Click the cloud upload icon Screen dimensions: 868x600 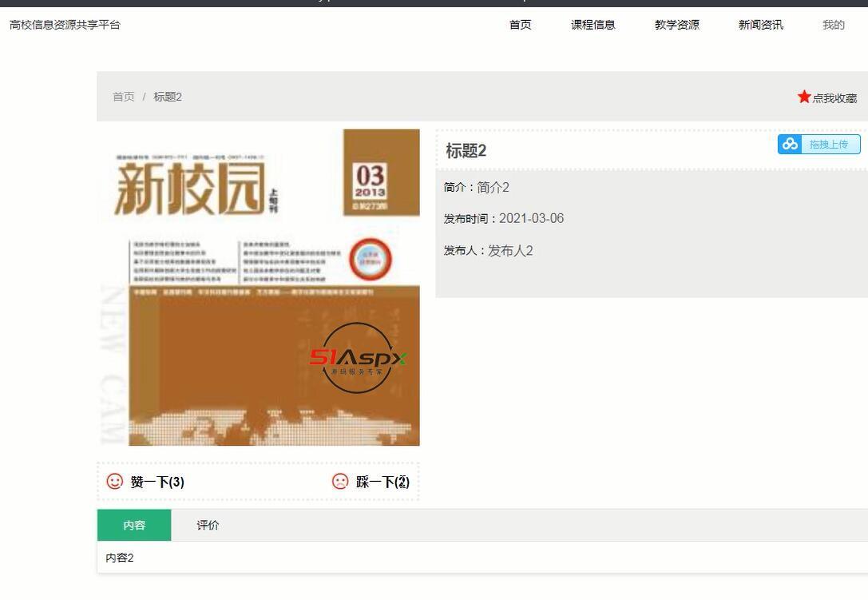click(x=790, y=144)
